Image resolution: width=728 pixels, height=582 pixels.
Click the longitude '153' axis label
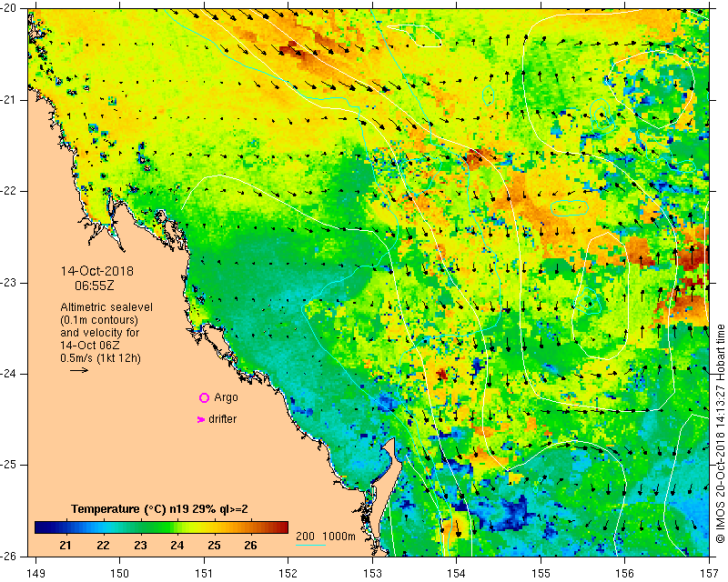click(372, 573)
